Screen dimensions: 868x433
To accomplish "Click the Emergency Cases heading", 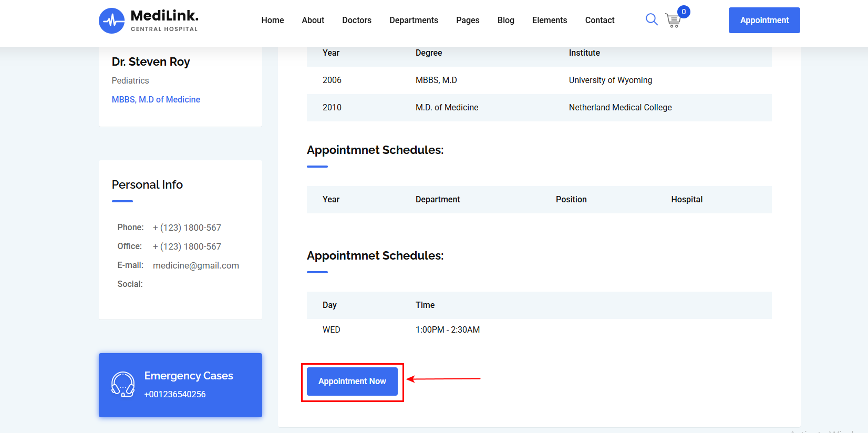I will click(189, 376).
